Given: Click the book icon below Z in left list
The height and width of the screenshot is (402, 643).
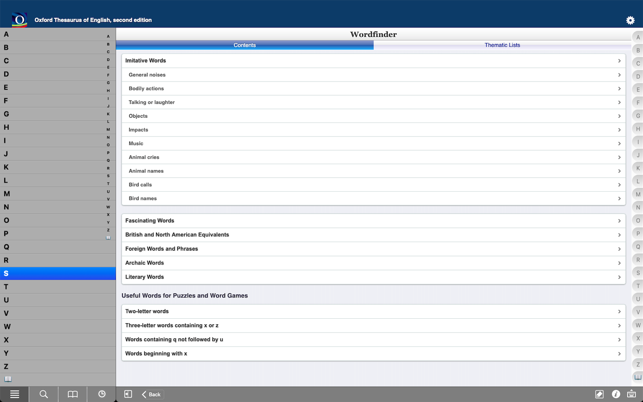Looking at the screenshot, I should [8, 379].
